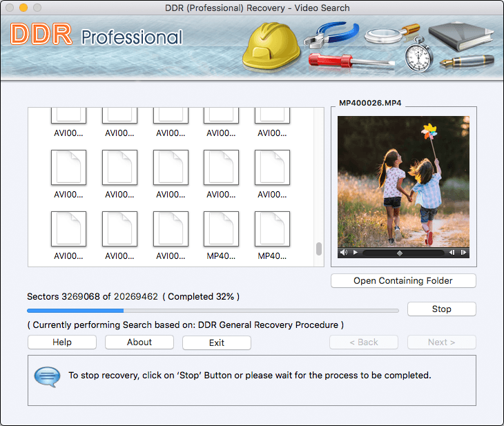
Task: Step backward one frame in preview
Action: click(452, 253)
